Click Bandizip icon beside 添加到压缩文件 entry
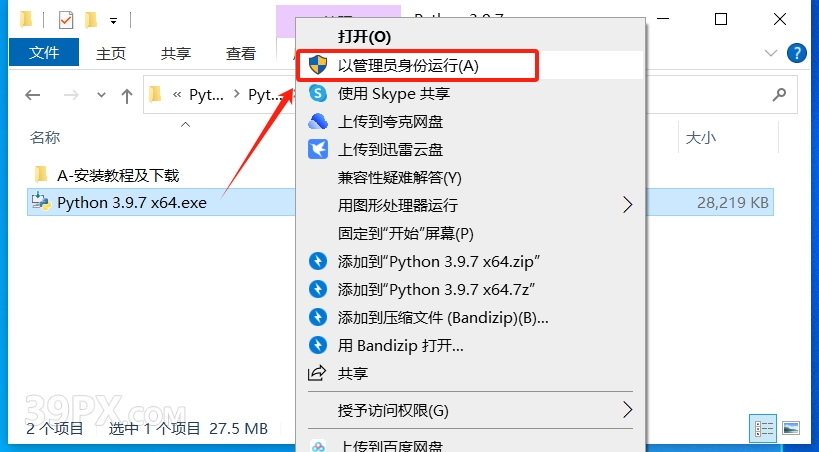The width and height of the screenshot is (819, 452). [318, 317]
